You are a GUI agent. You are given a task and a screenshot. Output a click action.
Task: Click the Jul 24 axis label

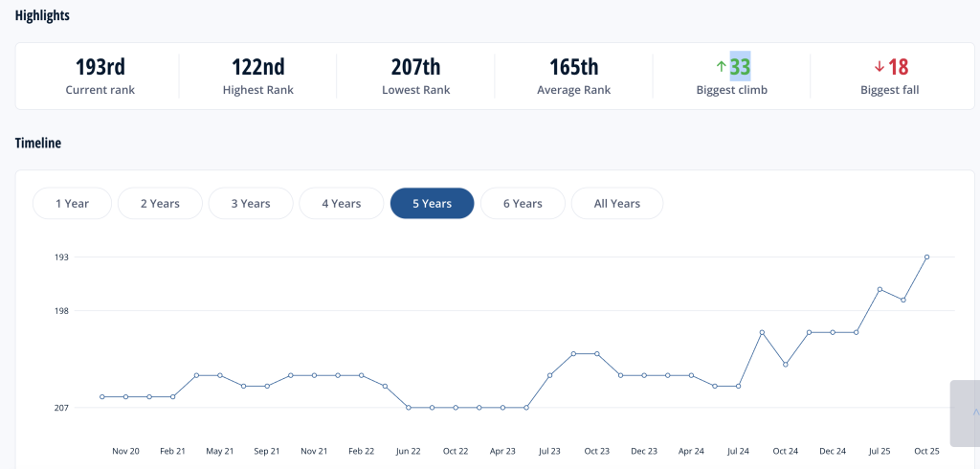(x=738, y=451)
